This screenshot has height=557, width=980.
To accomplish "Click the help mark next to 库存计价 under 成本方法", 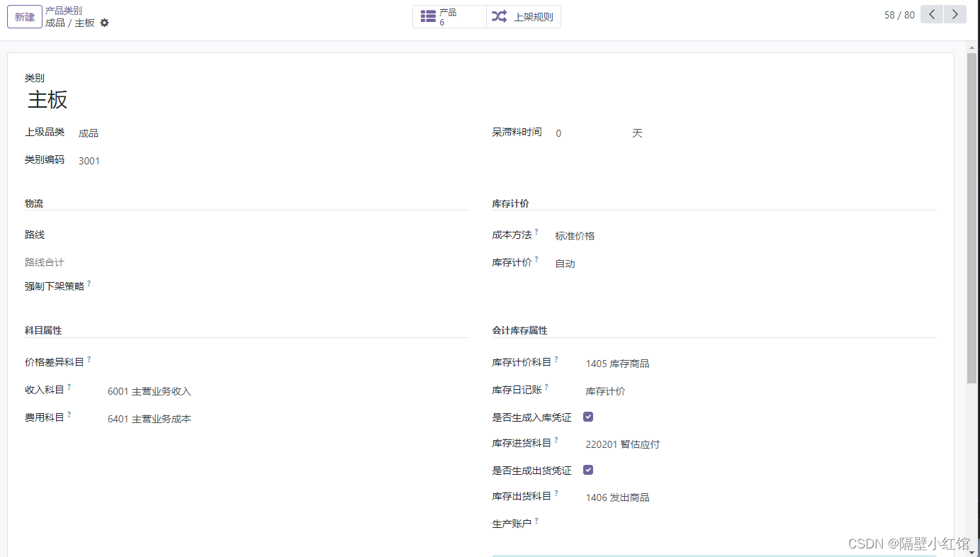I will pos(536,259).
